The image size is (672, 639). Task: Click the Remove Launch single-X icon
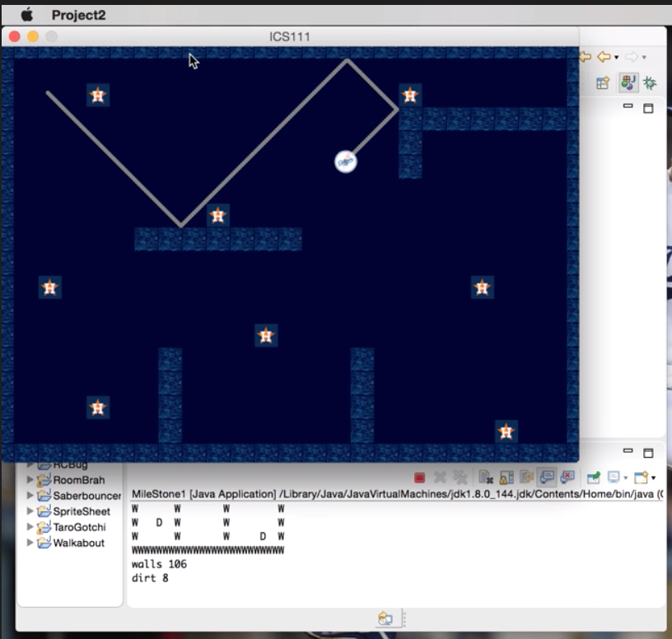[x=440, y=477]
